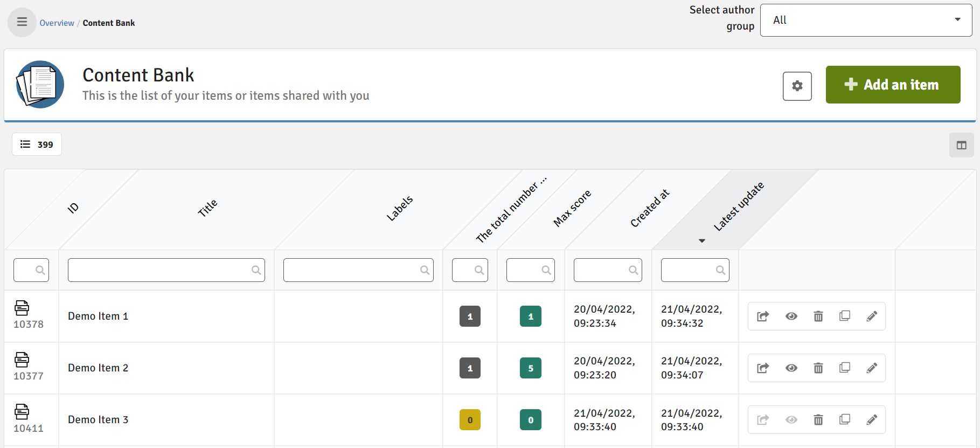Focus the total number filter field
This screenshot has height=448, width=980.
pos(470,270)
